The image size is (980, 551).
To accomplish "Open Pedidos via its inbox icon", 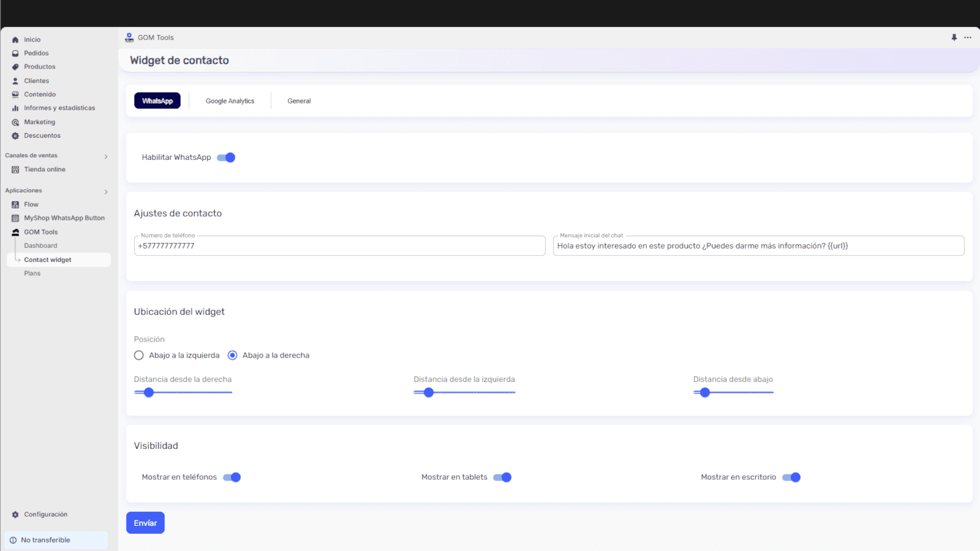I will click(x=15, y=53).
